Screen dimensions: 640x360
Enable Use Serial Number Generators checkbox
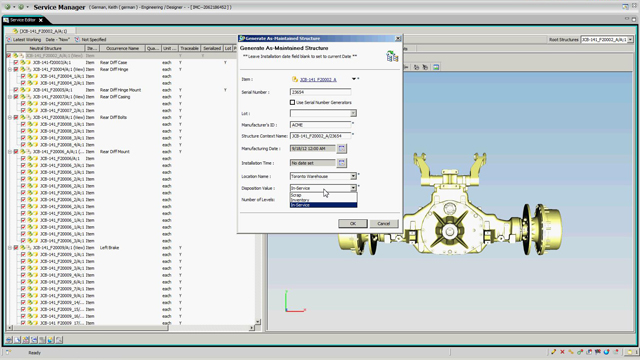[x=292, y=102]
